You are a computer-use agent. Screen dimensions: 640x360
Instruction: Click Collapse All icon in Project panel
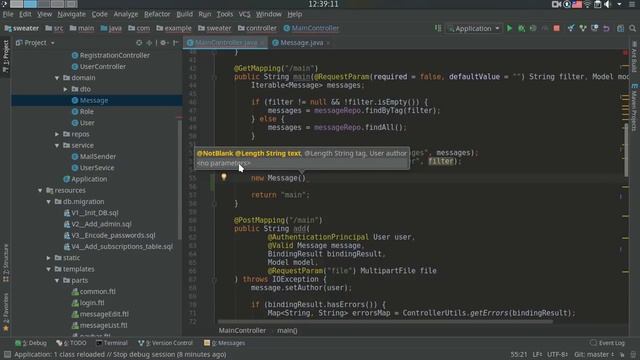(x=149, y=42)
